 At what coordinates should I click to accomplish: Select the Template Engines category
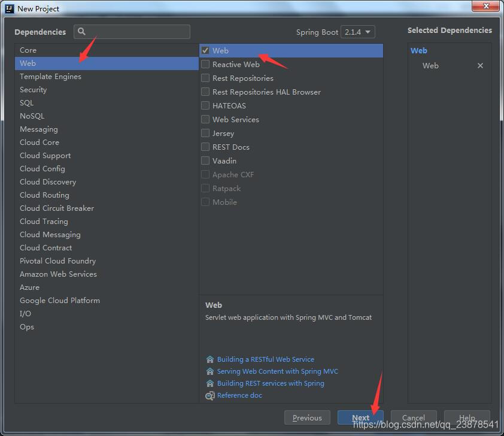[x=107, y=77]
